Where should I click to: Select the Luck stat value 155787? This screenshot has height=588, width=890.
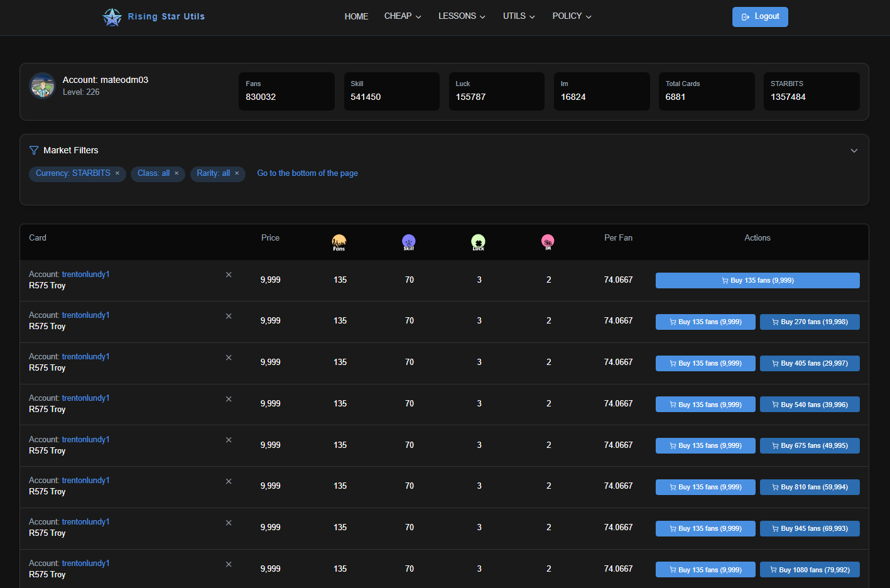[470, 97]
